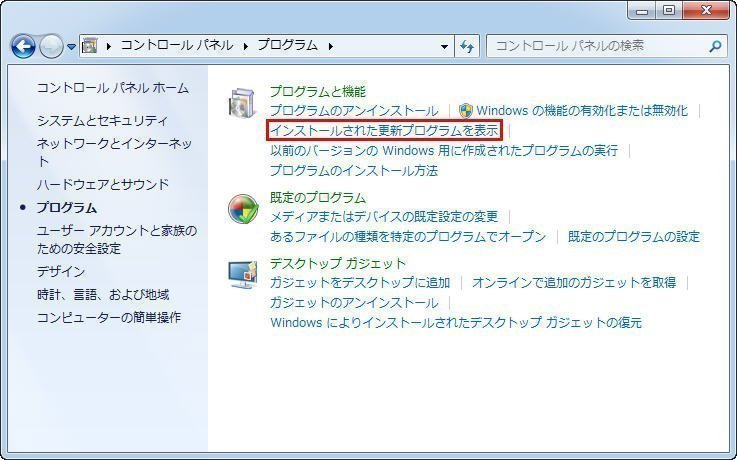737x460 pixels.
Task: Open ユーザー アカウントと家族のための安全設定
Action: point(117,239)
